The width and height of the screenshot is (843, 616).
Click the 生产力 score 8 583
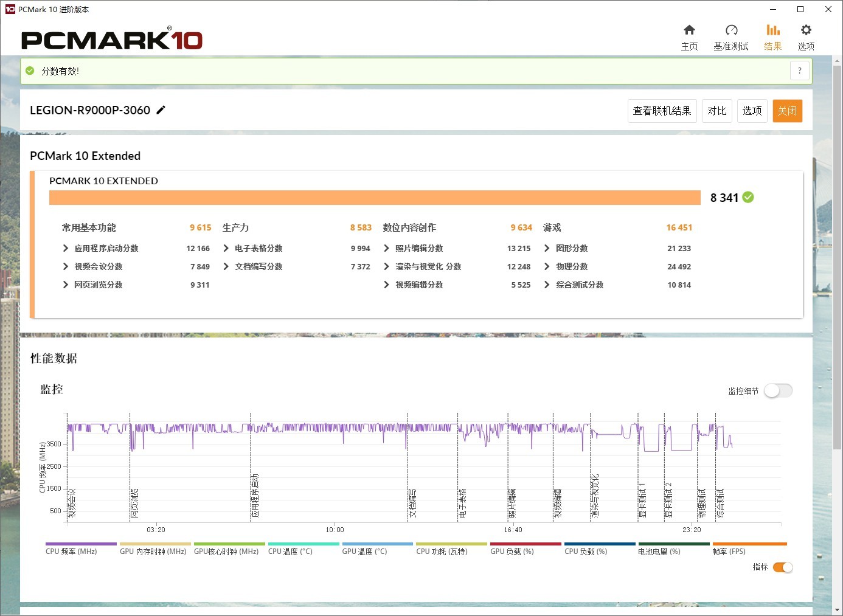point(361,227)
